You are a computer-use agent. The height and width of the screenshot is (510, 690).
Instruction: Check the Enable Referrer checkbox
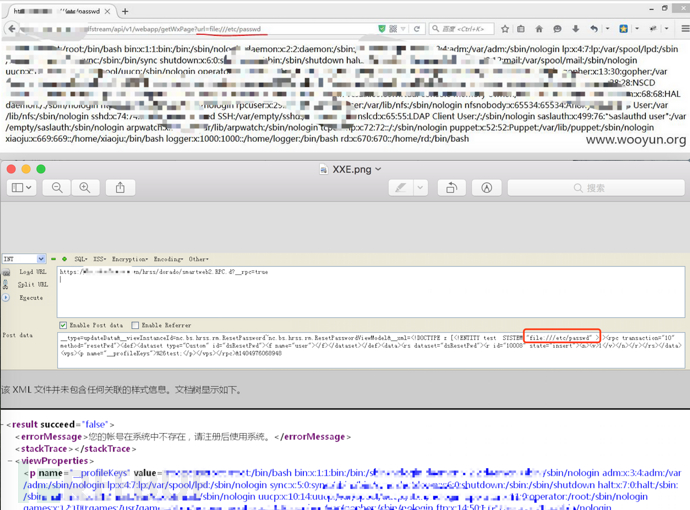point(135,325)
